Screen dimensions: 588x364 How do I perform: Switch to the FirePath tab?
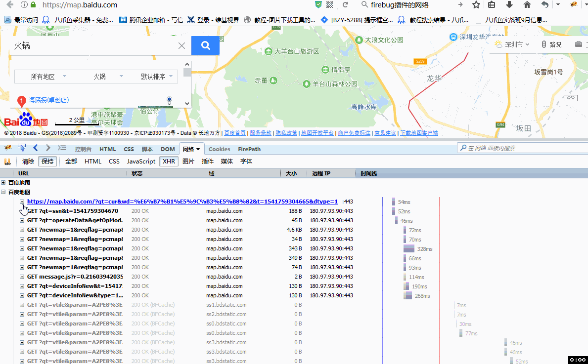tap(249, 149)
